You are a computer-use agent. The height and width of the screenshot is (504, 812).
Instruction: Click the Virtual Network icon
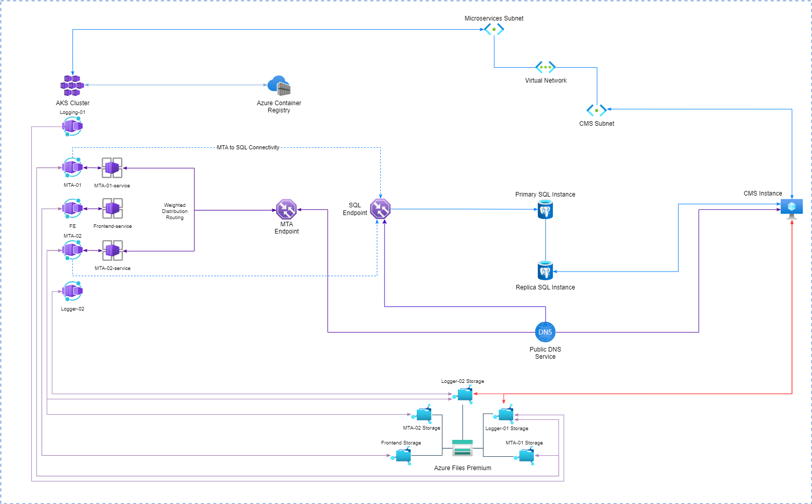546,67
